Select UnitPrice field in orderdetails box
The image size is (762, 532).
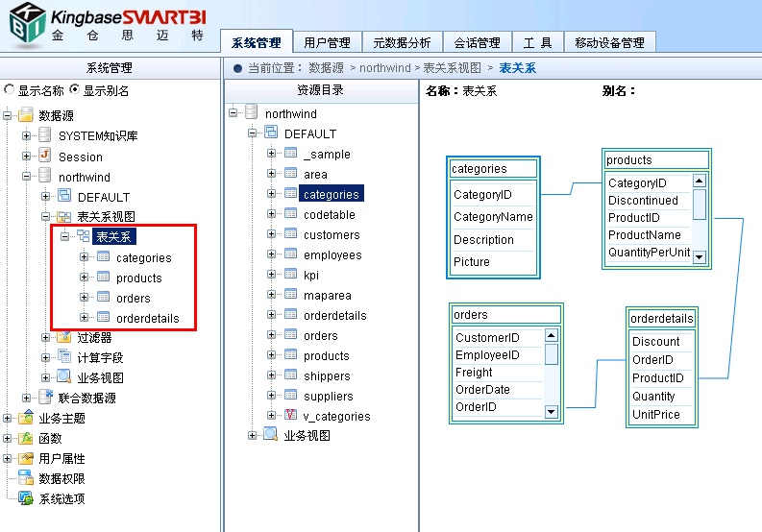pos(656,415)
